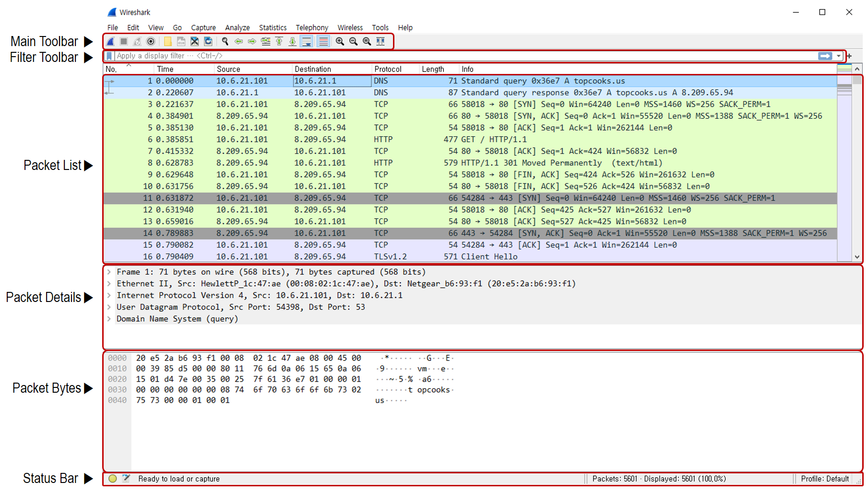The width and height of the screenshot is (868, 494).
Task: Select packet 16 TLSv1.2 Client Hello
Action: [x=470, y=257]
